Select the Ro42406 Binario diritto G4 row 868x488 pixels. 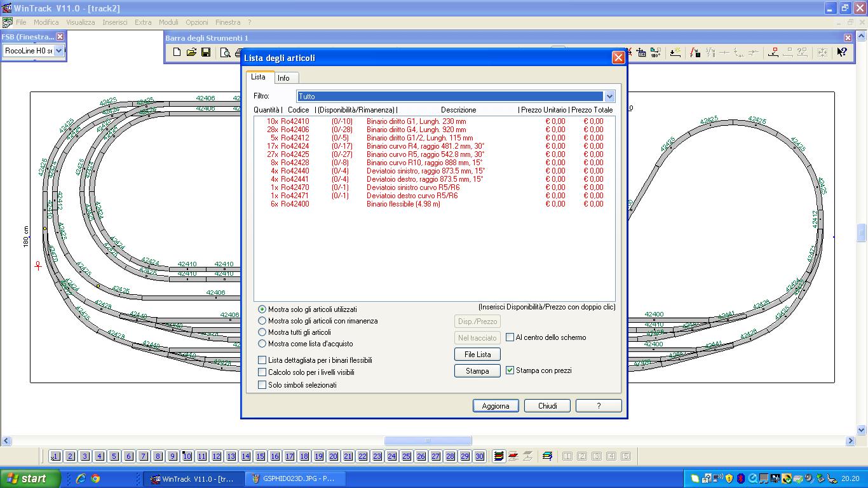click(x=434, y=129)
